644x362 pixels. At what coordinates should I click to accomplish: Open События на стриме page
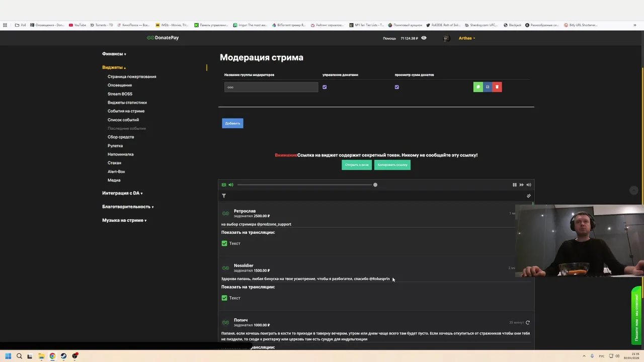pyautogui.click(x=126, y=111)
